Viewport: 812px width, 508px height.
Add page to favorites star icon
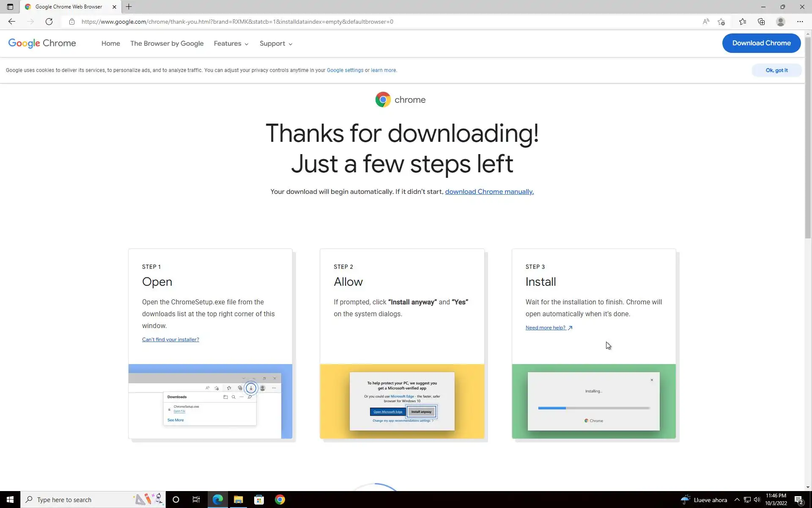[721, 22]
